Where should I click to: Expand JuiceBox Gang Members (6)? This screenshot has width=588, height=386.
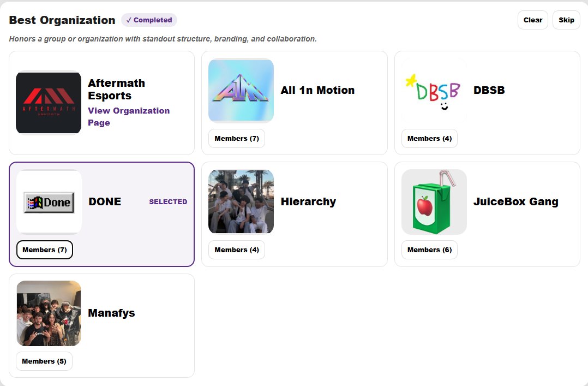click(429, 250)
